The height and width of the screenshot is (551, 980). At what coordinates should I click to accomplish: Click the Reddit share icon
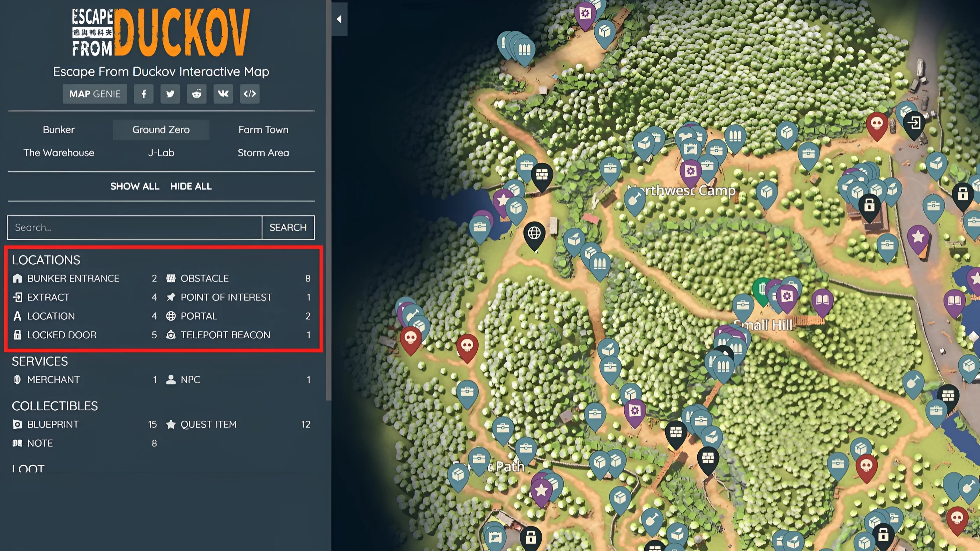(x=197, y=94)
